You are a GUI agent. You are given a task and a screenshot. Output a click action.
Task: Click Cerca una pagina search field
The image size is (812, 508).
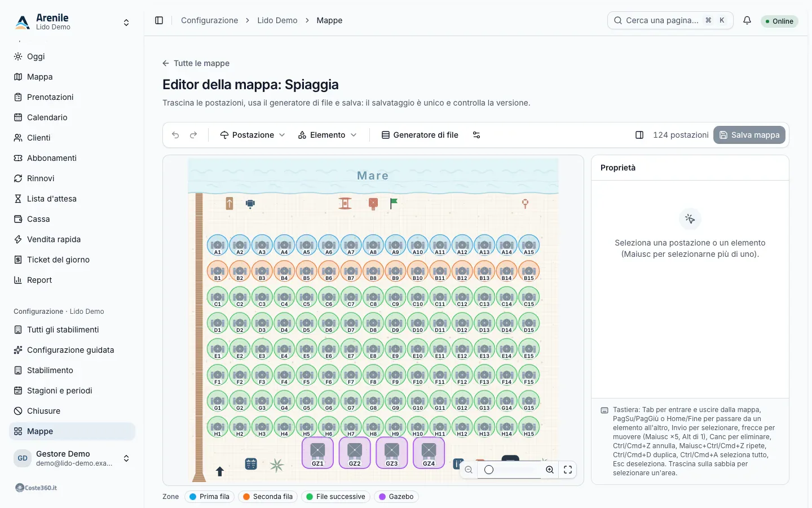tap(670, 20)
